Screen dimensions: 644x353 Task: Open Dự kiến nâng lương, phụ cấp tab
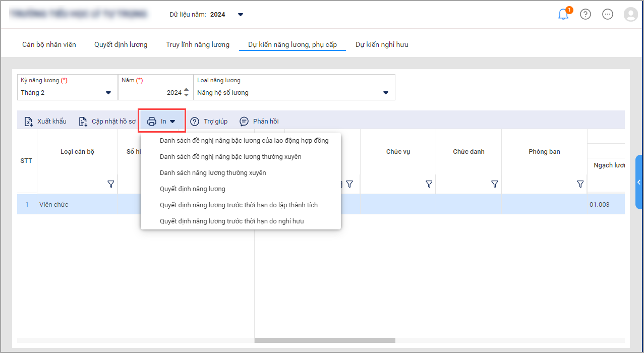pos(292,44)
